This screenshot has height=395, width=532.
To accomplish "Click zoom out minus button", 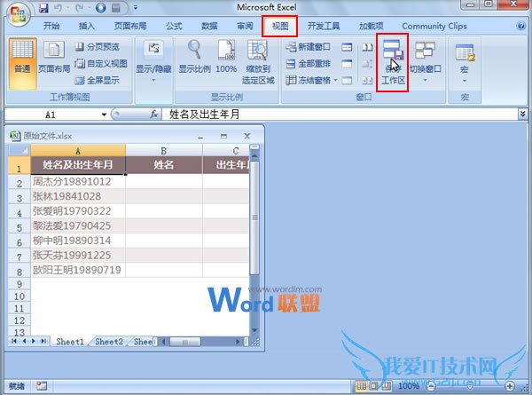I will point(431,386).
